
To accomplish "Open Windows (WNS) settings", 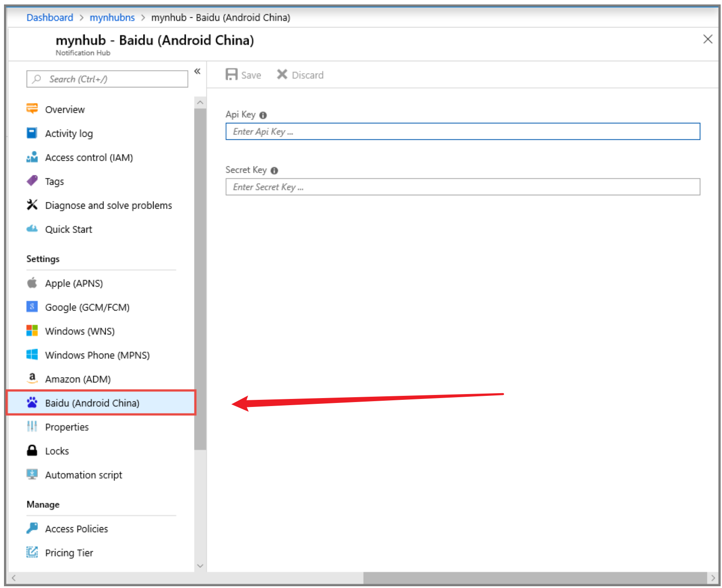I will pos(79,331).
